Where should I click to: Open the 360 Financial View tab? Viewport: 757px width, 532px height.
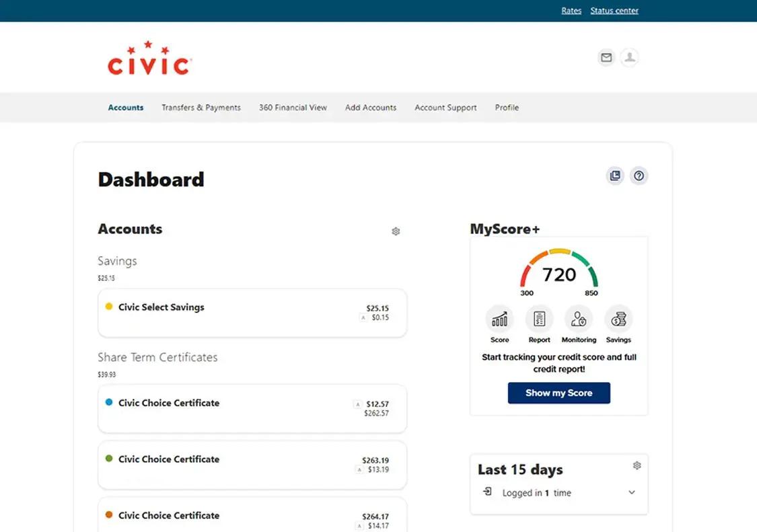(x=292, y=108)
